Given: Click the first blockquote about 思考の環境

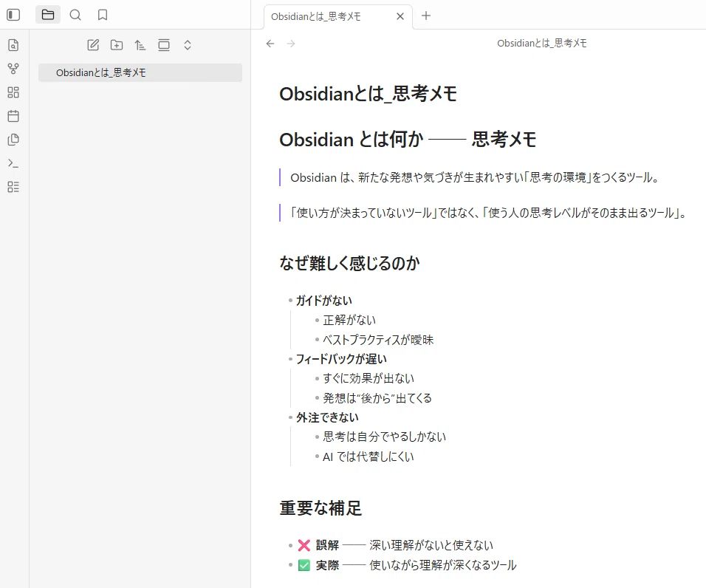Looking at the screenshot, I should [475, 177].
